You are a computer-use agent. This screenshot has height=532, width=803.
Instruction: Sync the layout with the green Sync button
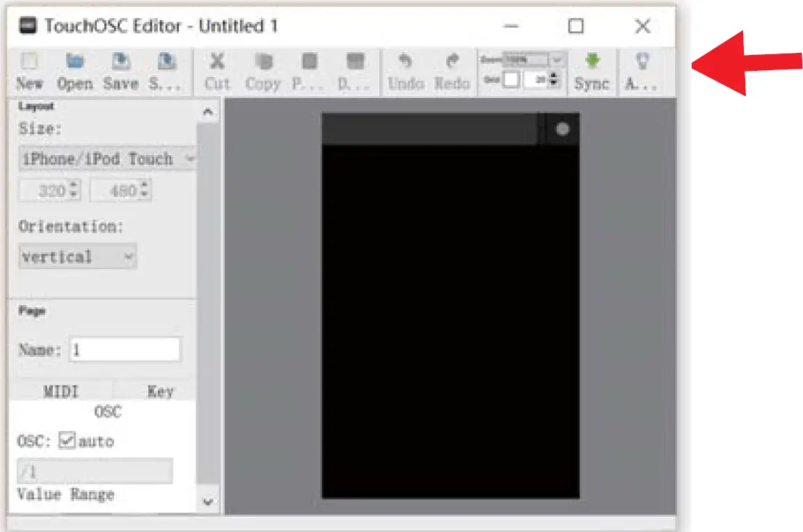[x=592, y=72]
